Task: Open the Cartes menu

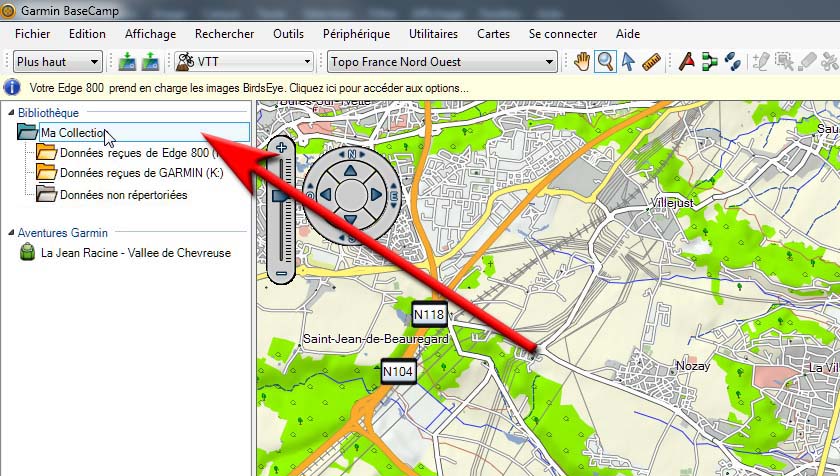Action: (x=493, y=34)
